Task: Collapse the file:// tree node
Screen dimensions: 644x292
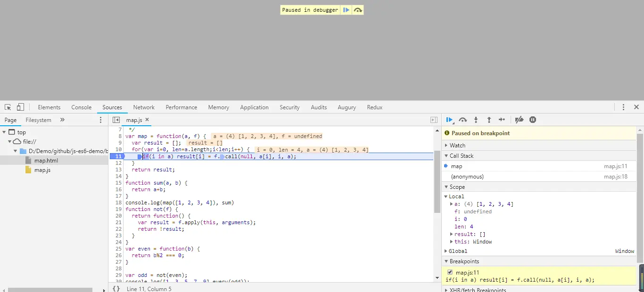Action: pyautogui.click(x=10, y=142)
